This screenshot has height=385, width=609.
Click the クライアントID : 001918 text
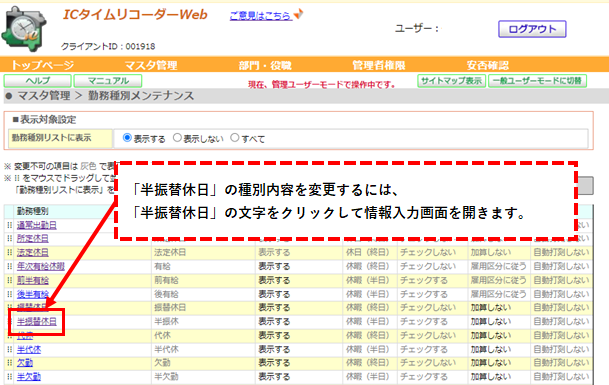pos(108,46)
